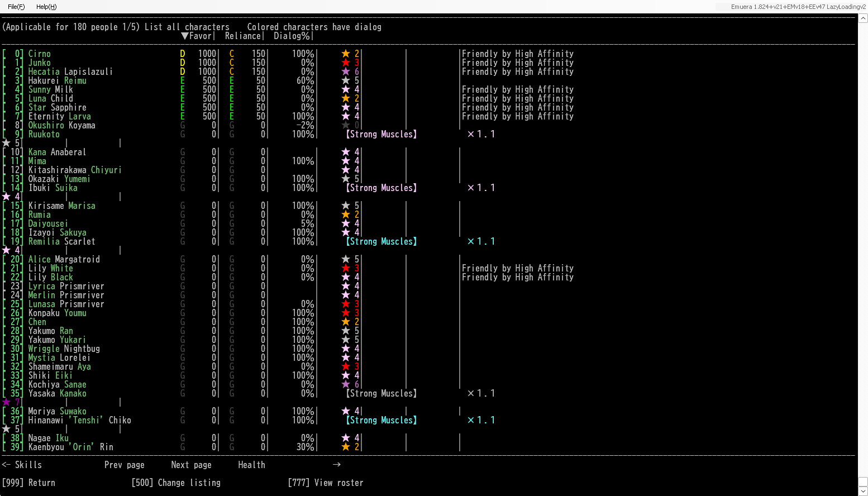This screenshot has width=868, height=496.
Task: Click the orange star in Rumia's row
Action: point(346,214)
